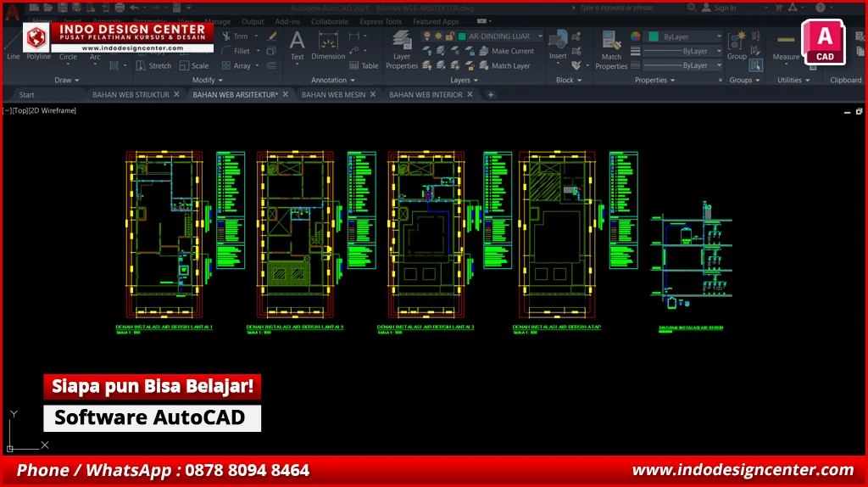The image size is (868, 487).
Task: Toggle layer lock padlock icon
Action: [x=449, y=36]
